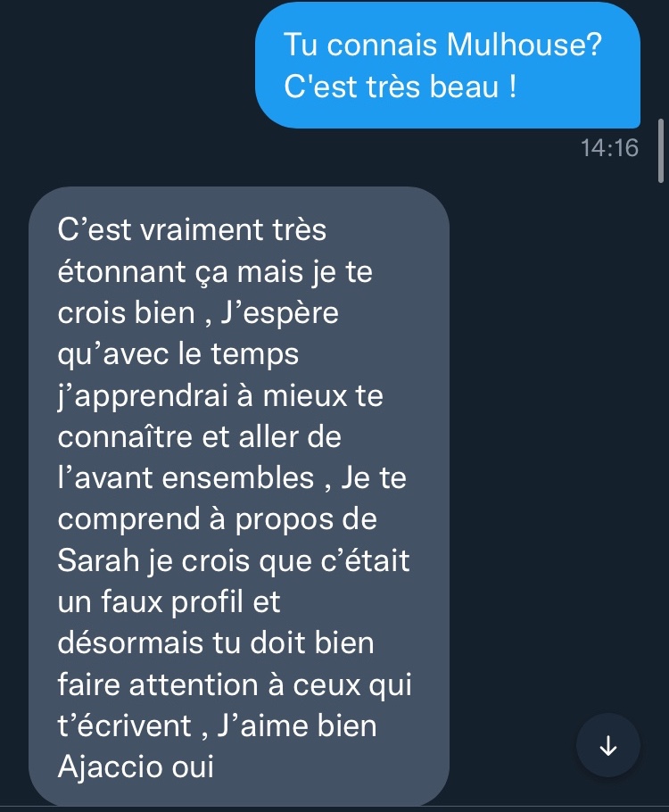Click the line "étonnant ça mais je te"
Image resolution: width=669 pixels, height=812 pixels.
pyautogui.click(x=215, y=272)
